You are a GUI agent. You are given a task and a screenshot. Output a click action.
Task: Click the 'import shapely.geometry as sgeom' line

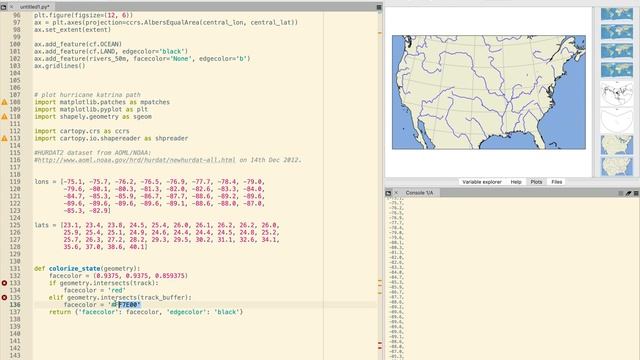click(x=93, y=117)
